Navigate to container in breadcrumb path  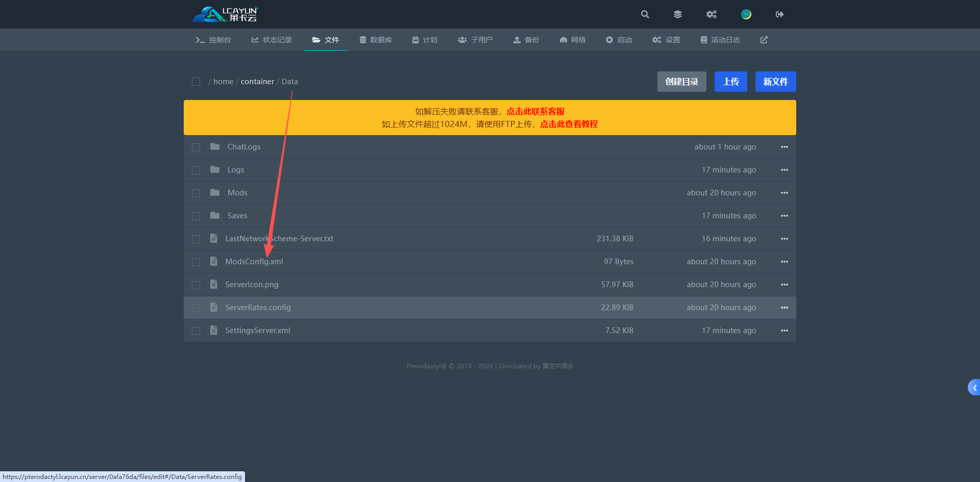(257, 82)
